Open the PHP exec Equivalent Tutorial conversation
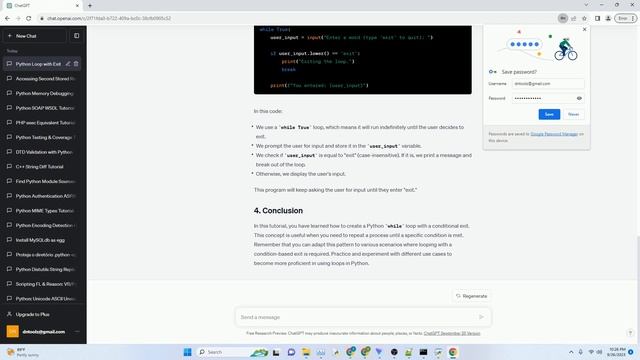The height and width of the screenshot is (360, 640). tap(42, 123)
